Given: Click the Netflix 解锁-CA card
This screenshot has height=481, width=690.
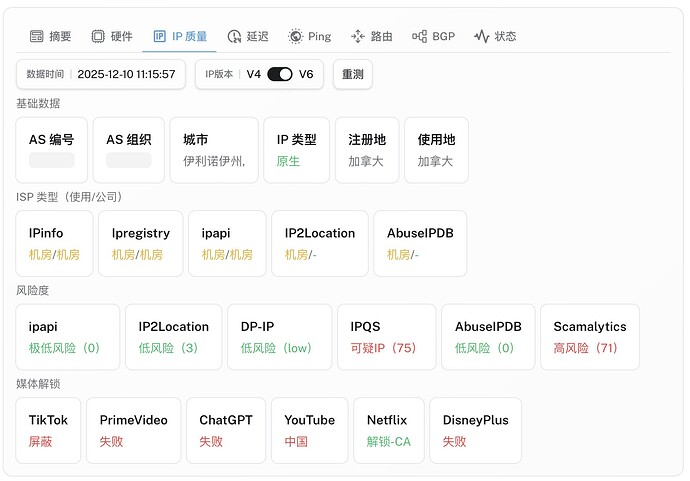Looking at the screenshot, I should (x=389, y=430).
